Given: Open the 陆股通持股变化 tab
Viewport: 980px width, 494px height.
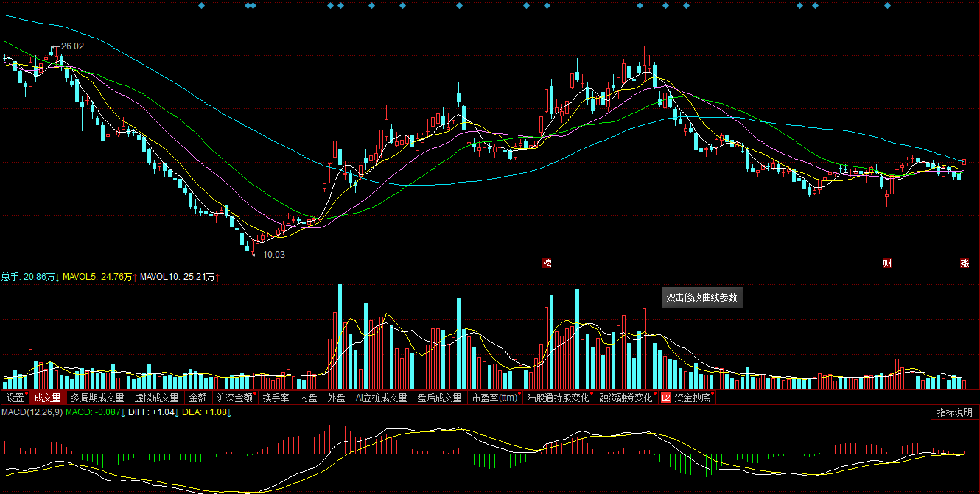Looking at the screenshot, I should (x=558, y=398).
